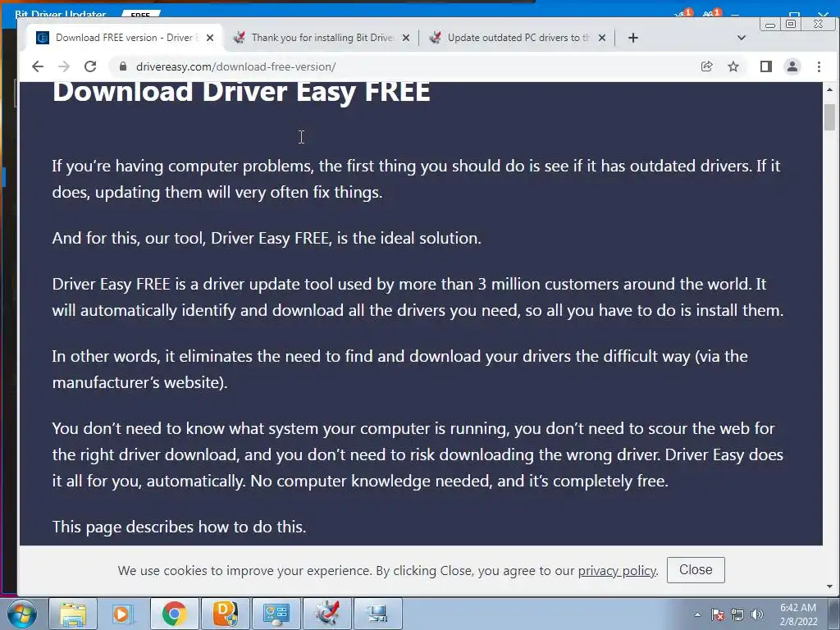Screen dimensions: 840x630
Task: Click scrollbar up arrow
Action: coord(830,89)
